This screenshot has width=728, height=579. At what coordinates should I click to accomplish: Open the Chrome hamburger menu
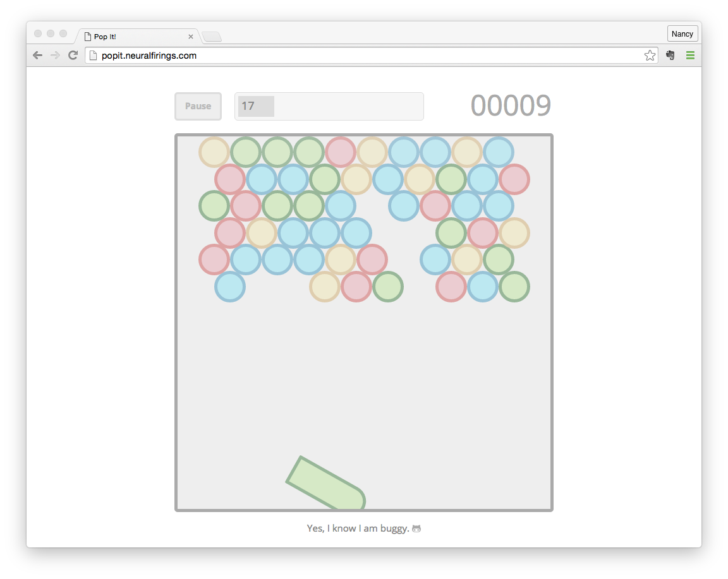pos(690,56)
